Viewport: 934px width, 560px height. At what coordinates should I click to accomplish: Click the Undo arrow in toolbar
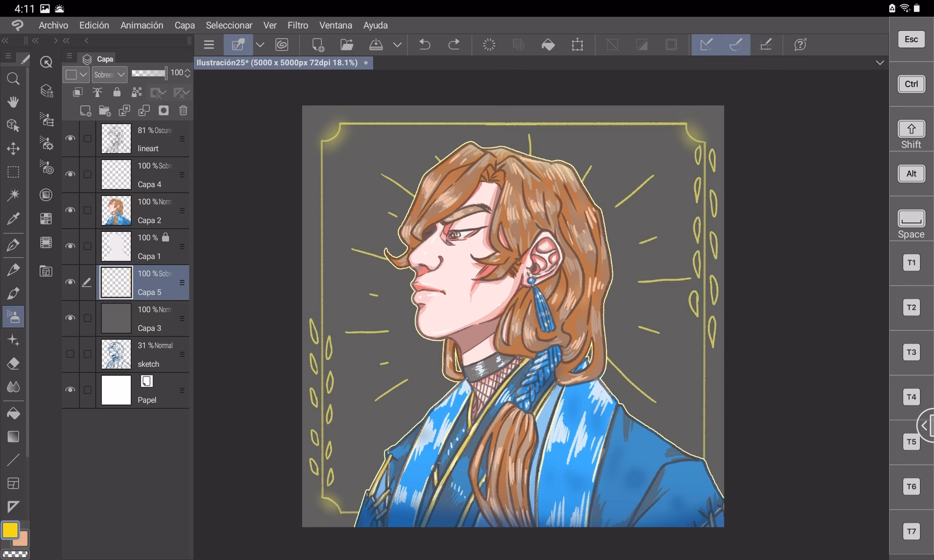click(425, 45)
